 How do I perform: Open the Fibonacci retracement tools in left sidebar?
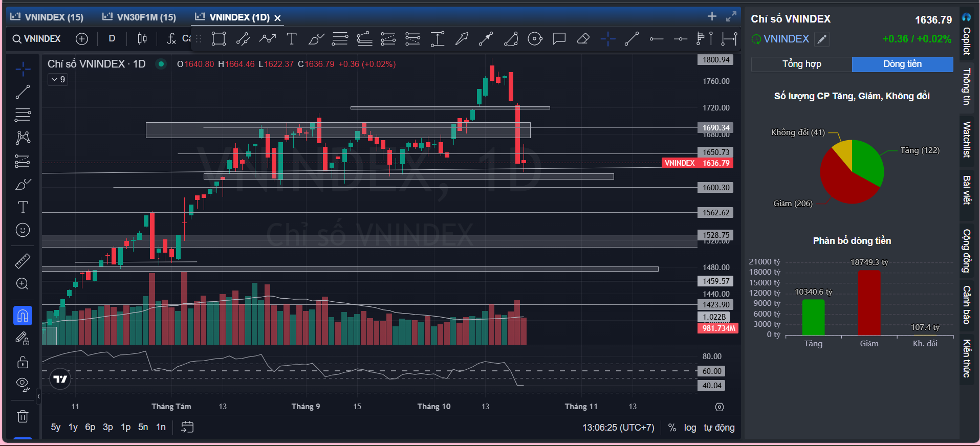(23, 115)
